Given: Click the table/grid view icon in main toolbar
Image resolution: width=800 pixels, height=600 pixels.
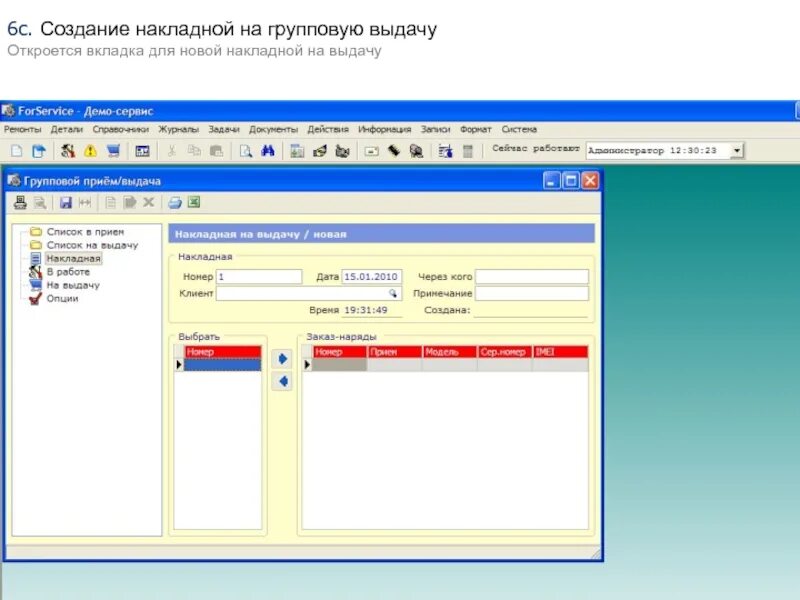Looking at the screenshot, I should (x=142, y=151).
